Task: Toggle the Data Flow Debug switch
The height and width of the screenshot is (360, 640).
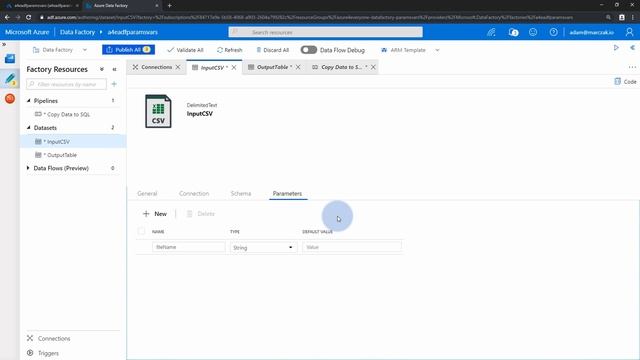Action: 309,50
